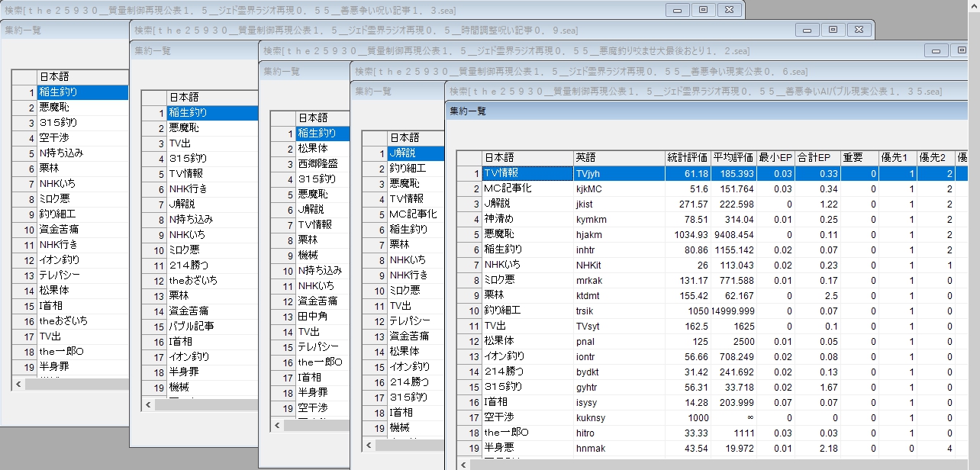980x470 pixels.
Task: Close the search window ending in 9.sea
Action: tap(859, 30)
